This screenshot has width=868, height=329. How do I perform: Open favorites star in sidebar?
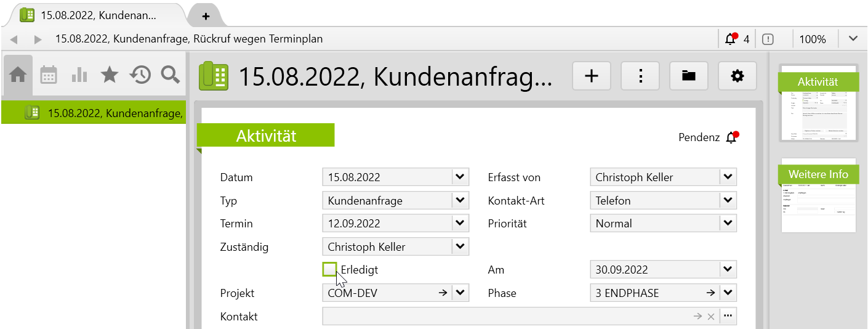pyautogui.click(x=110, y=75)
